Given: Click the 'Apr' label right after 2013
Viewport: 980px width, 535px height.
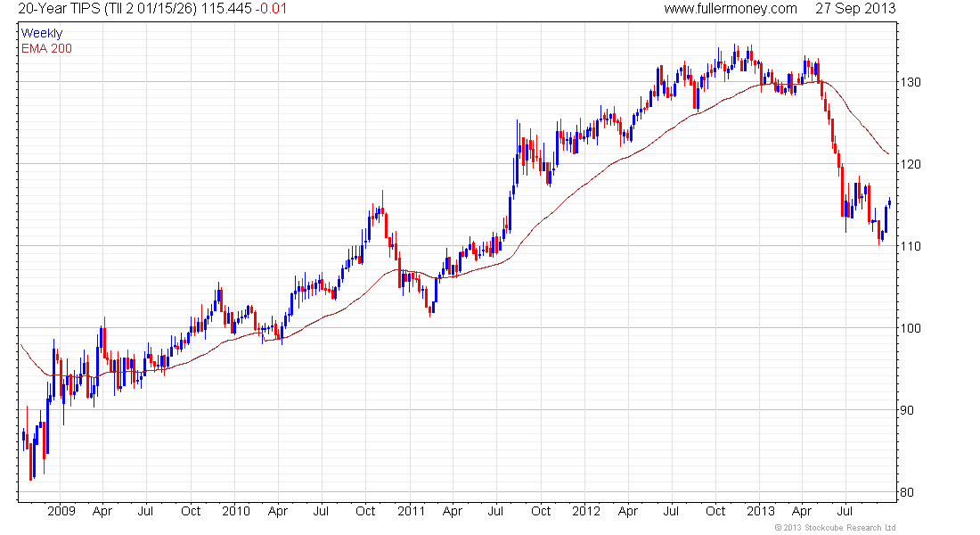Looking at the screenshot, I should point(802,511).
